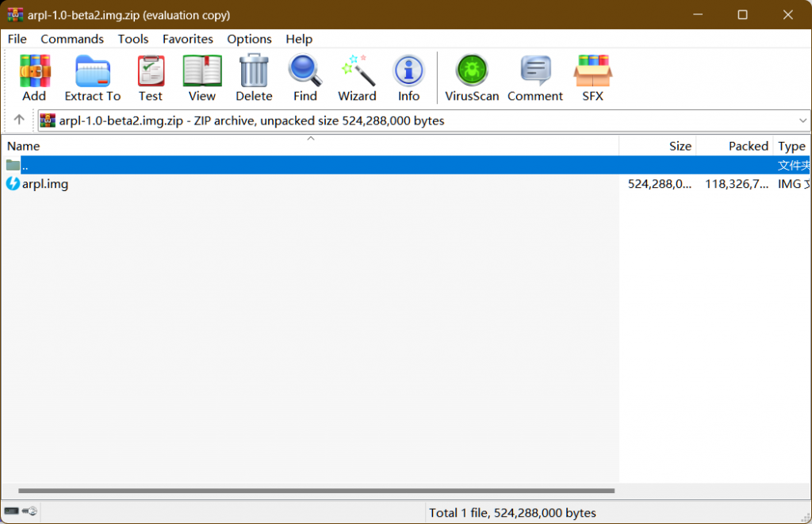Screen dimensions: 812x524
Task: Expand the archive path dropdown
Action: click(x=802, y=120)
